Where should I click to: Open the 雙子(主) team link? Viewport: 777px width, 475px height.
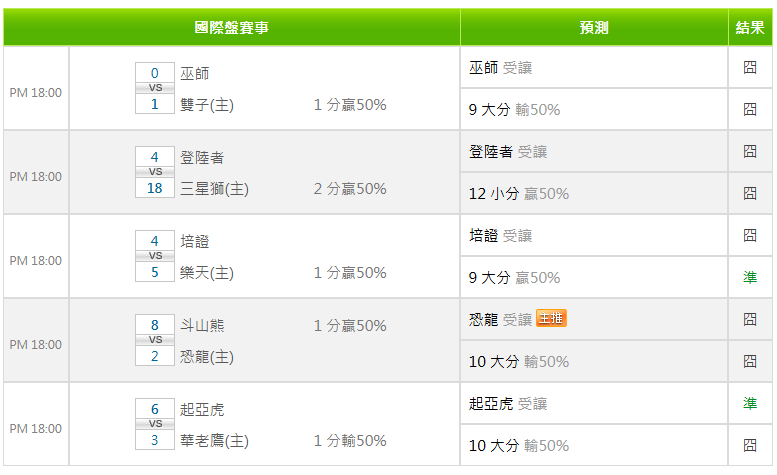[x=207, y=105]
